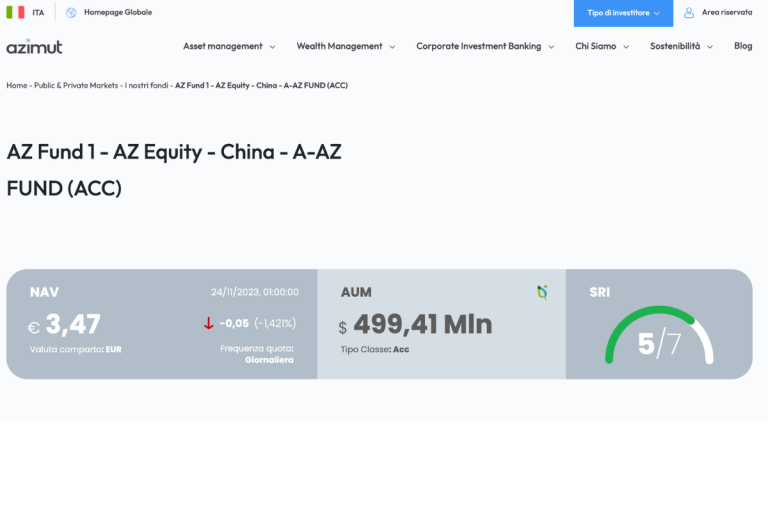Click the current breadcrumb AZ Fund 1 entry
The height and width of the screenshot is (512, 768).
(x=262, y=85)
